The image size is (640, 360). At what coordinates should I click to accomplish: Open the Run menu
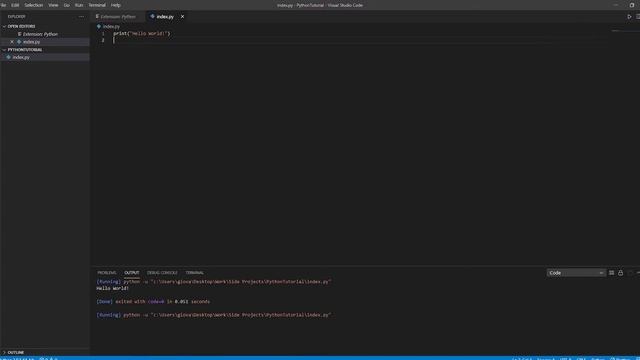[79, 5]
